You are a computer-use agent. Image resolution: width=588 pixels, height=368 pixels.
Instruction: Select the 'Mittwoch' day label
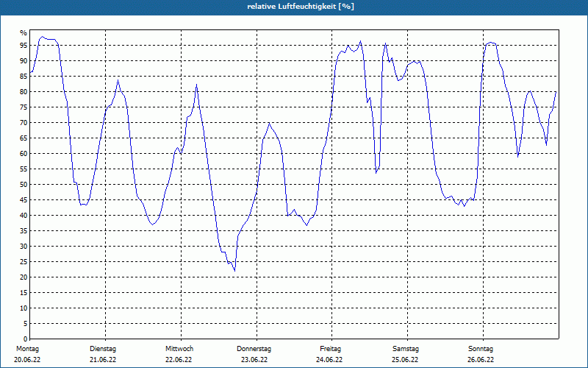tap(179, 349)
